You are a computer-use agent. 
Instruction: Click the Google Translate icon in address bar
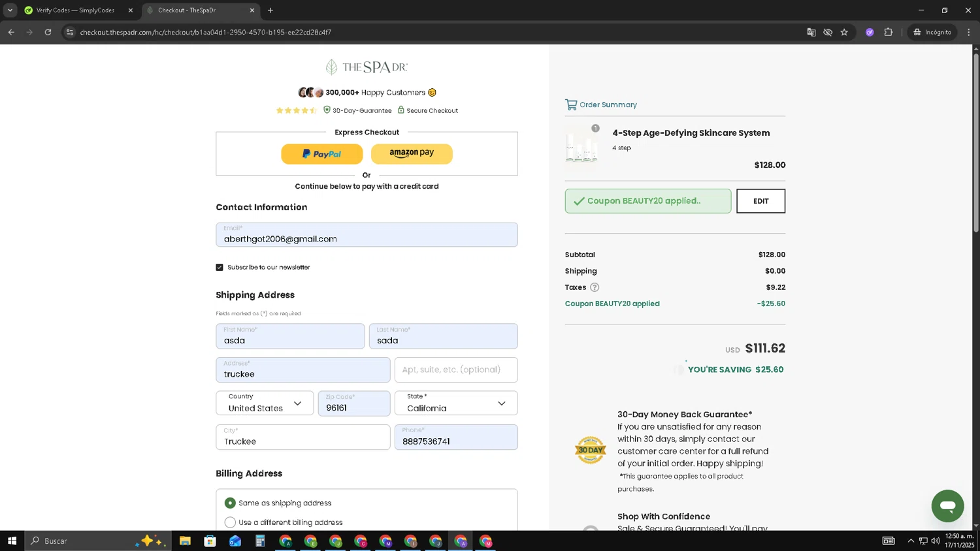811,32
